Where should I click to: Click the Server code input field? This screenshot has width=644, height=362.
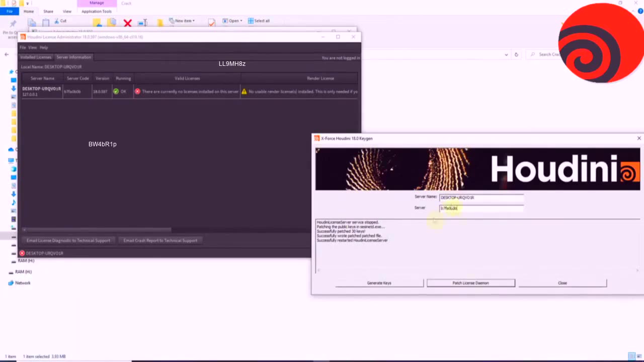481,208
